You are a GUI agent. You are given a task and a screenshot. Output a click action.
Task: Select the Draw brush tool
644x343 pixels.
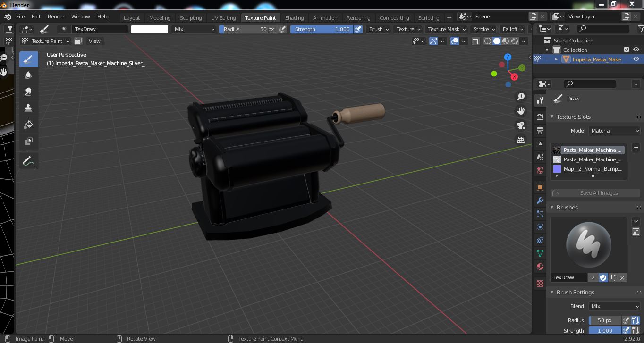[28, 59]
